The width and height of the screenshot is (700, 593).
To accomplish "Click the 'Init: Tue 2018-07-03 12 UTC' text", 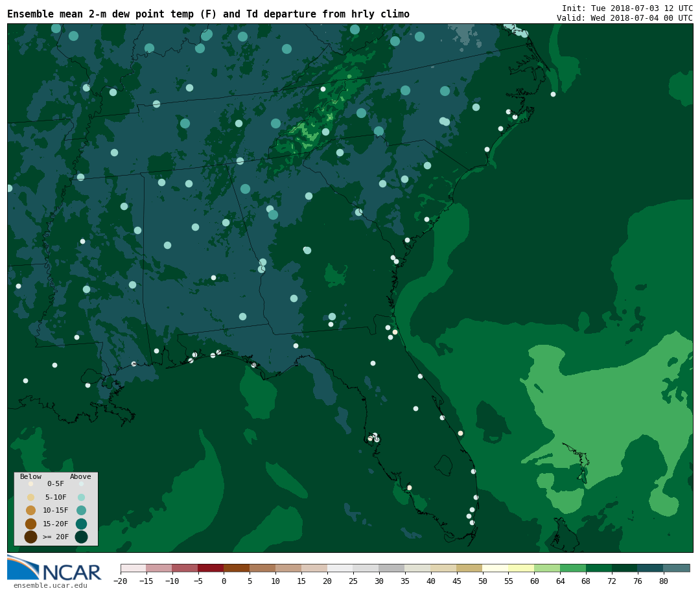I will 627,8.
